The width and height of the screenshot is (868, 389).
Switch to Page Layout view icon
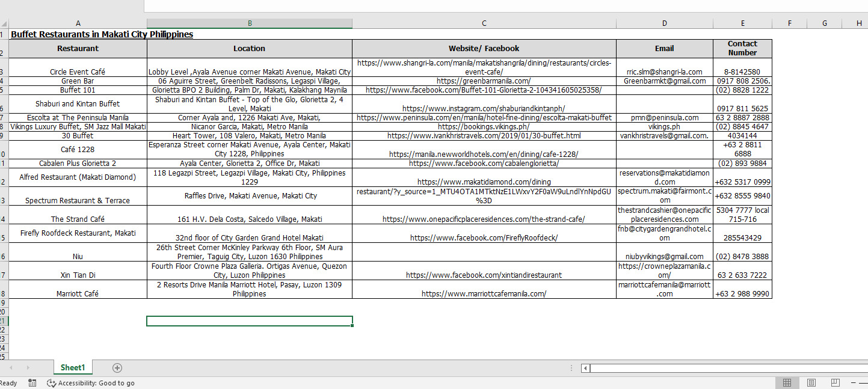click(x=811, y=383)
